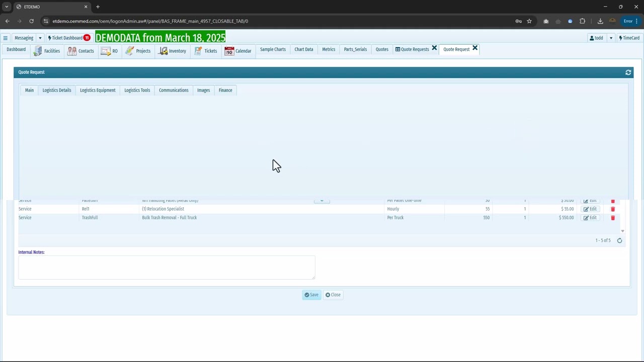This screenshot has width=644, height=362.
Task: Select the Logistics Tools sub-tab
Action: [x=137, y=90]
